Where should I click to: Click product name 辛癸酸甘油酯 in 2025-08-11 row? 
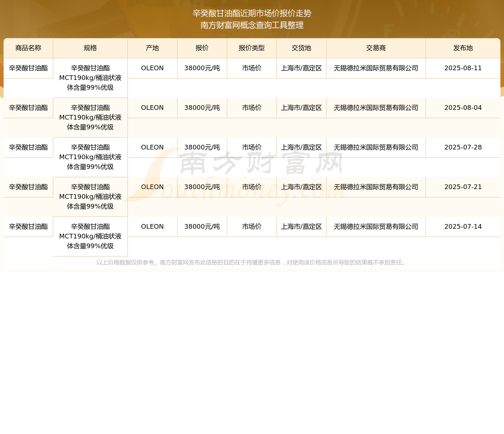tap(28, 68)
